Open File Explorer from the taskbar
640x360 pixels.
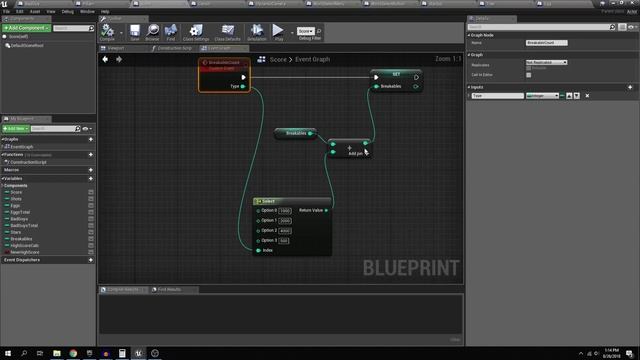tap(57, 353)
